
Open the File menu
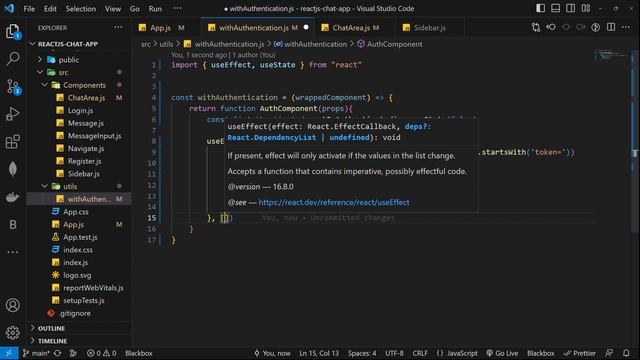click(29, 9)
